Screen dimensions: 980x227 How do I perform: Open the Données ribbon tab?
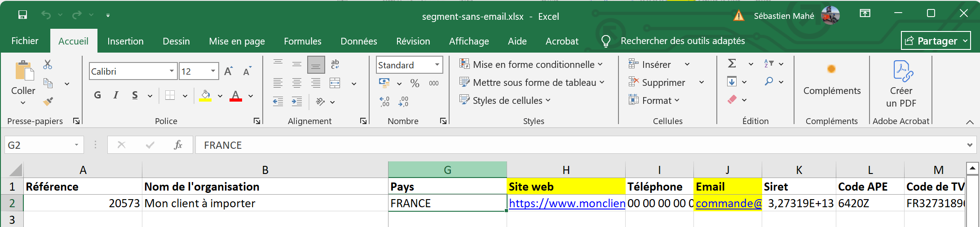pos(358,41)
